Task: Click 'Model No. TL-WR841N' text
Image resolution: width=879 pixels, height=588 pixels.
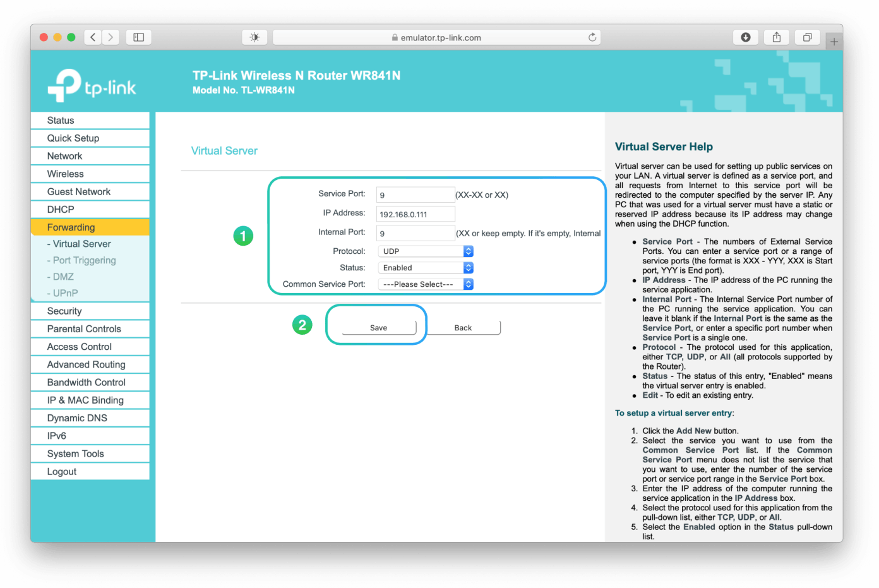Action: pos(244,90)
